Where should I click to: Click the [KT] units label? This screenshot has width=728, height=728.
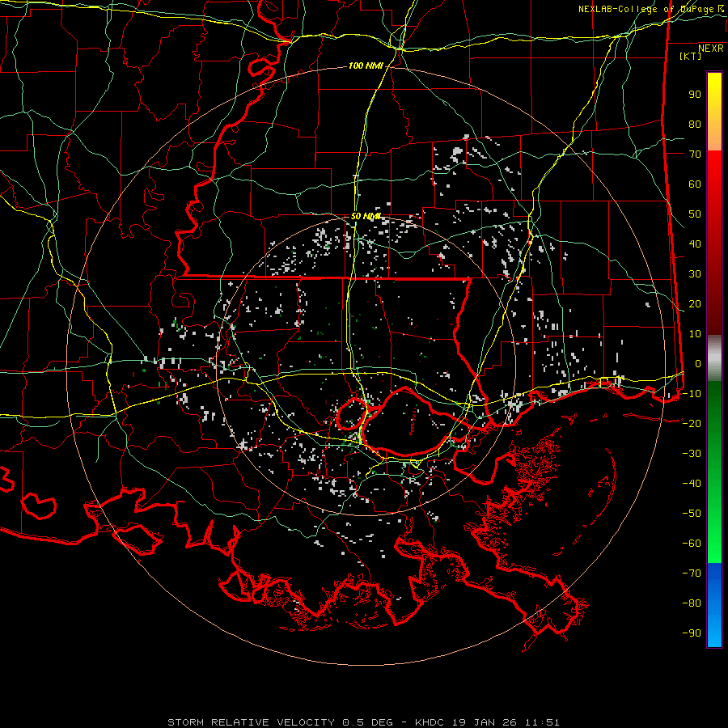tap(691, 56)
